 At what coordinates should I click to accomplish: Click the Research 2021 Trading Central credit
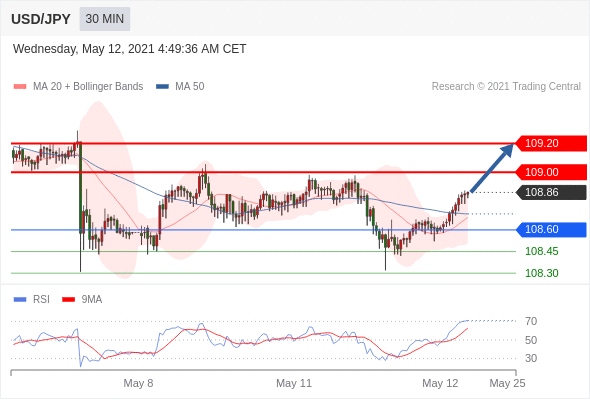pyautogui.click(x=506, y=87)
